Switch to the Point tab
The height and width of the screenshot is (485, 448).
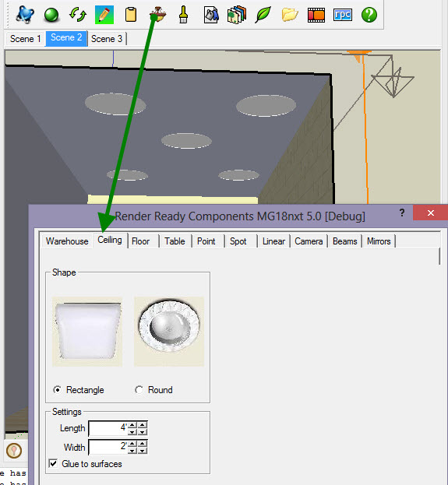(x=206, y=241)
